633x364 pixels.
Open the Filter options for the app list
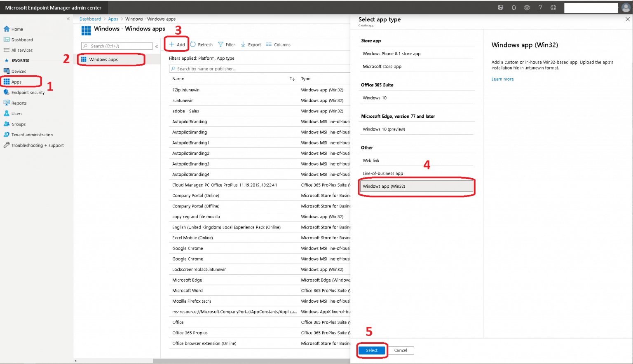pyautogui.click(x=226, y=44)
